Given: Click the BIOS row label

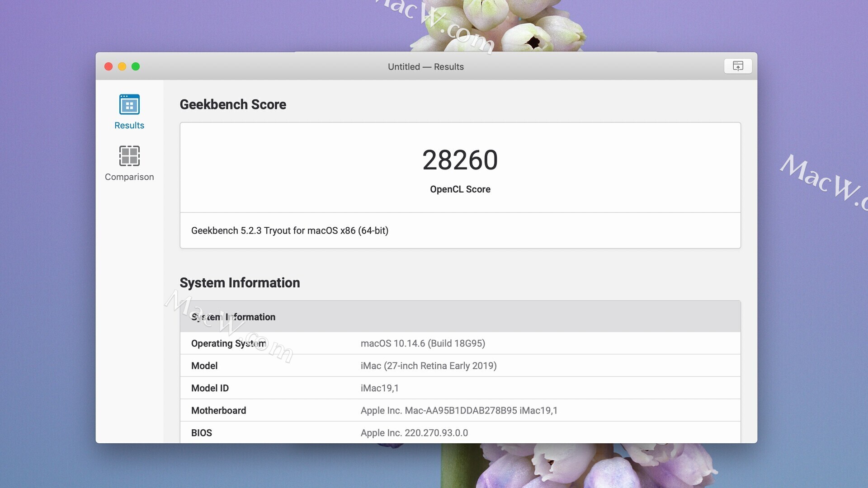Looking at the screenshot, I should click(x=201, y=433).
